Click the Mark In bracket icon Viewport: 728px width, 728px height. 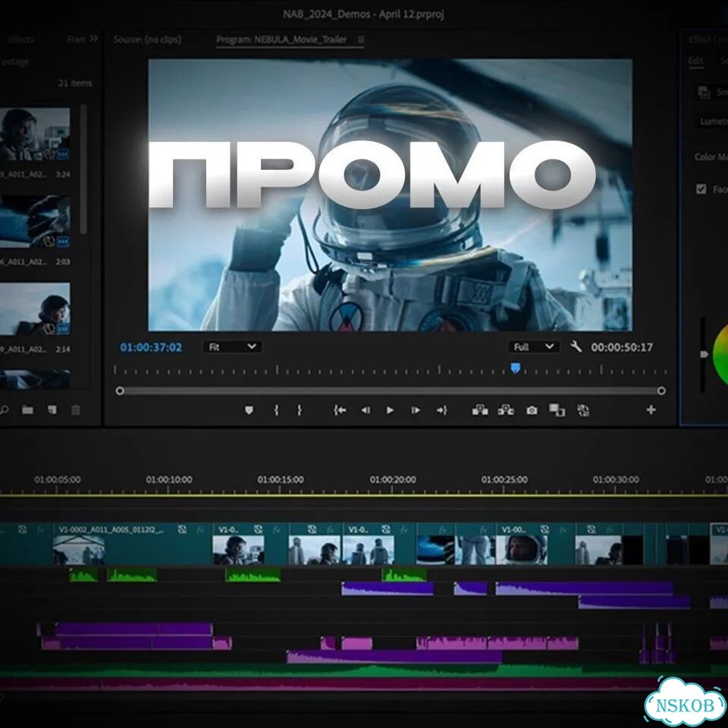(277, 410)
